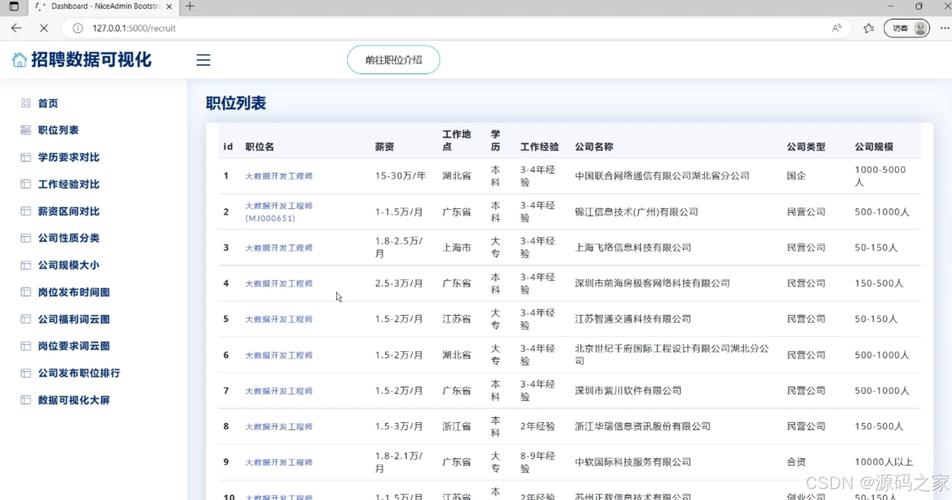
Task: Stop page loading with the X button
Action: point(43,28)
